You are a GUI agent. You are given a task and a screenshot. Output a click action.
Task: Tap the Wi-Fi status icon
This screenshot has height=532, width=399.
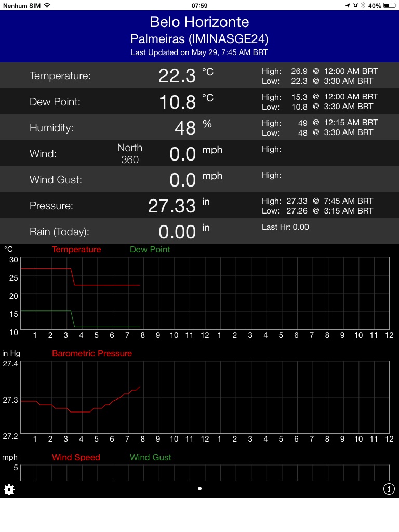pyautogui.click(x=47, y=5)
